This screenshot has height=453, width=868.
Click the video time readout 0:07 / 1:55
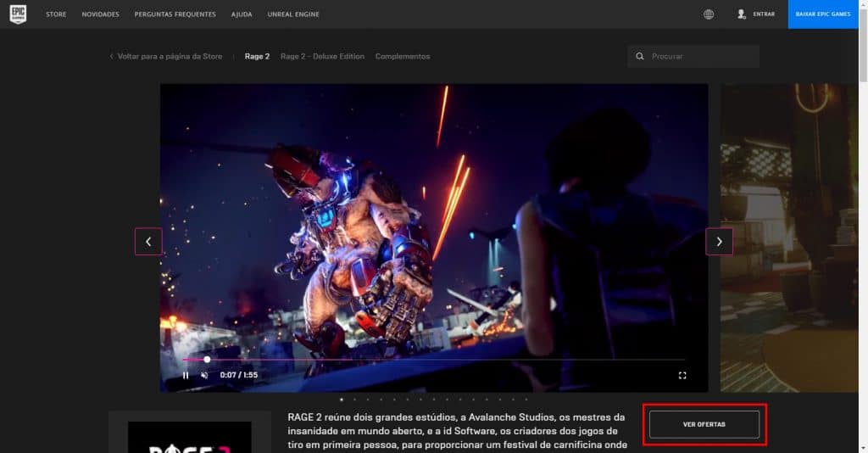(x=238, y=375)
